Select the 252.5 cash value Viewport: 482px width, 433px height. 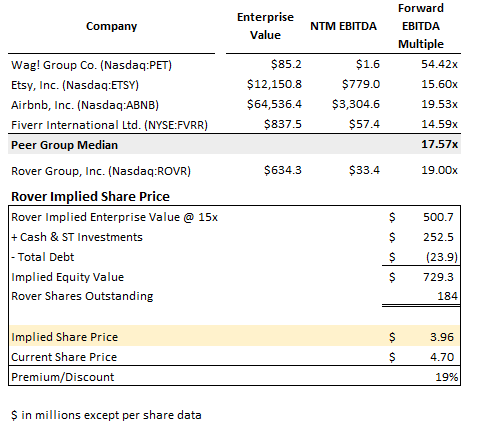[x=438, y=237]
